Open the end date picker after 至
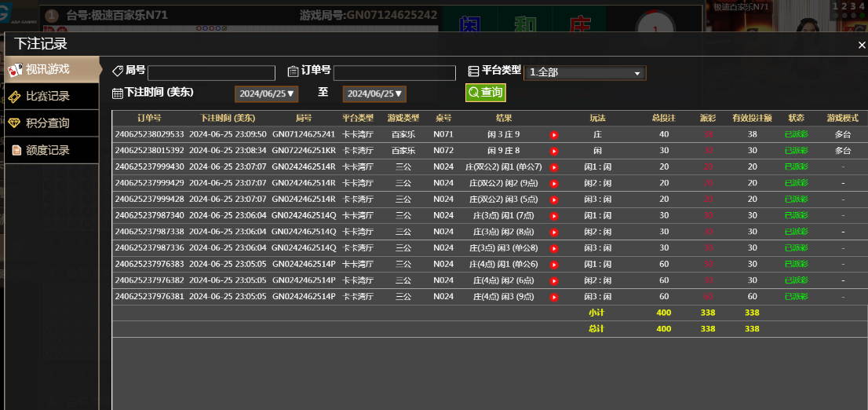 374,94
